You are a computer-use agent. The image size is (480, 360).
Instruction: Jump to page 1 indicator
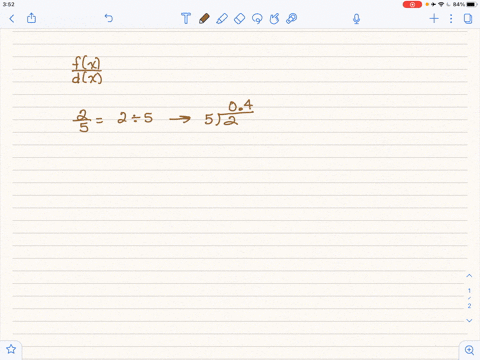click(469, 291)
